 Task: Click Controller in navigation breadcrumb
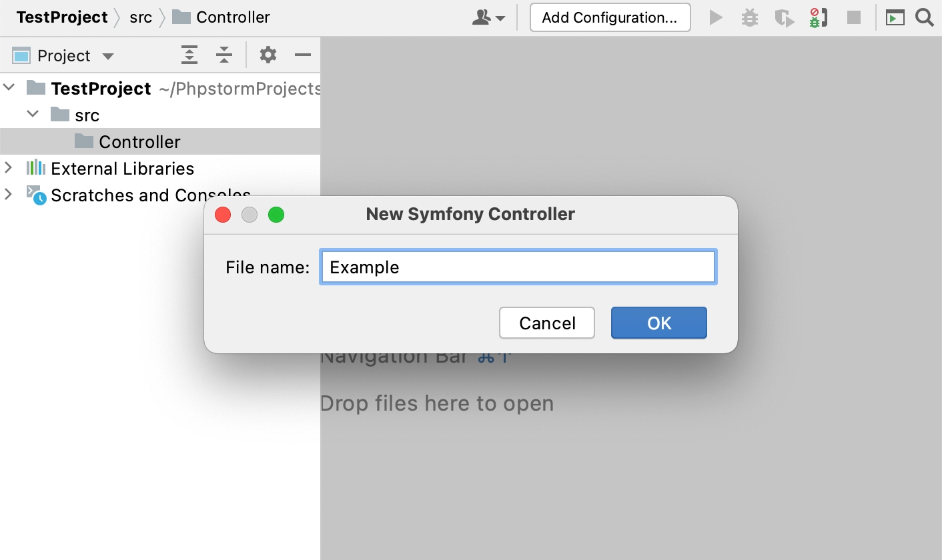(x=221, y=17)
